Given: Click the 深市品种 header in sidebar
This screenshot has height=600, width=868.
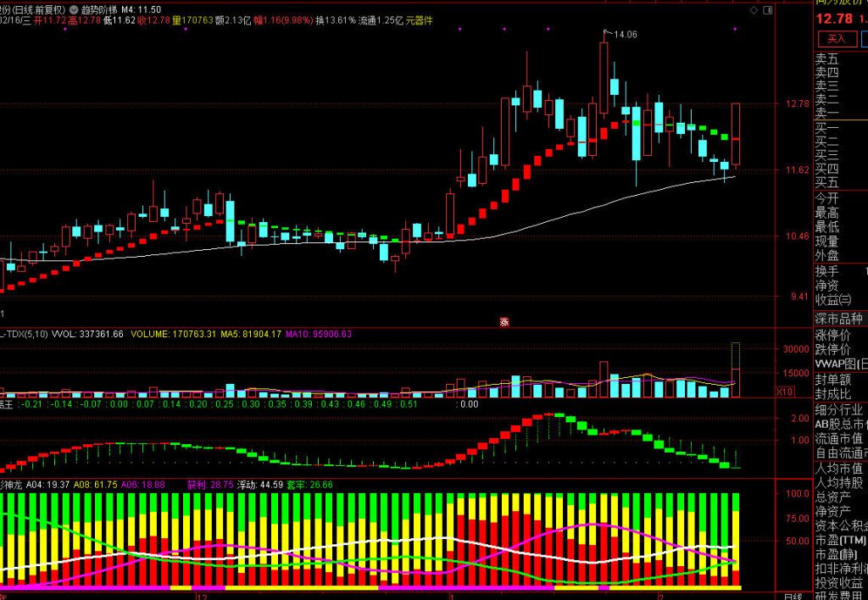Looking at the screenshot, I should [x=839, y=319].
